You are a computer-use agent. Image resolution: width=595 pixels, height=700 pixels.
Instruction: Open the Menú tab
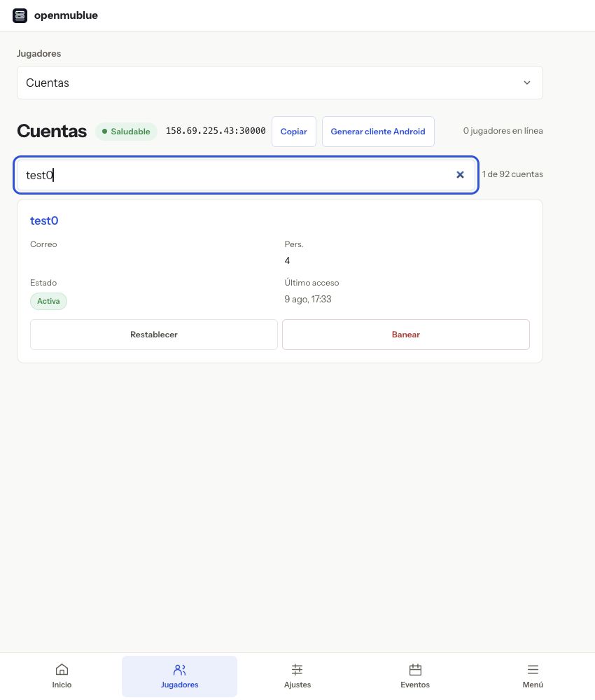[533, 676]
